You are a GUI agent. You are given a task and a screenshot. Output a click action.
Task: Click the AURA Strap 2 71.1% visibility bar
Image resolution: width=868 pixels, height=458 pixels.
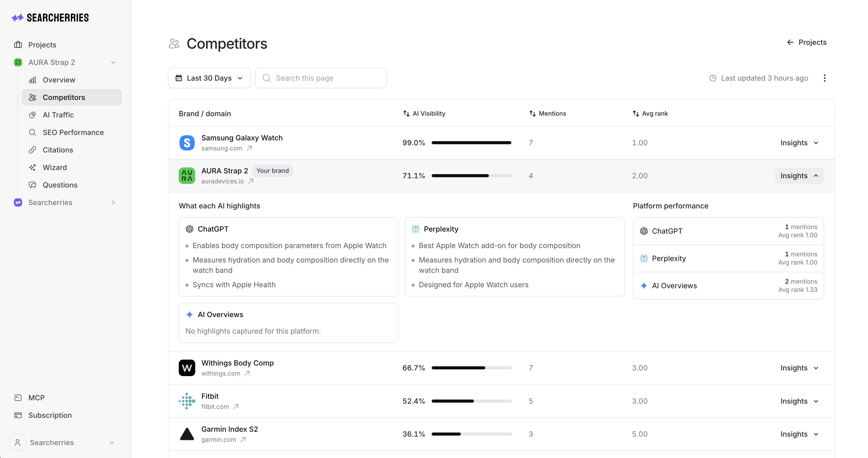pyautogui.click(x=471, y=176)
